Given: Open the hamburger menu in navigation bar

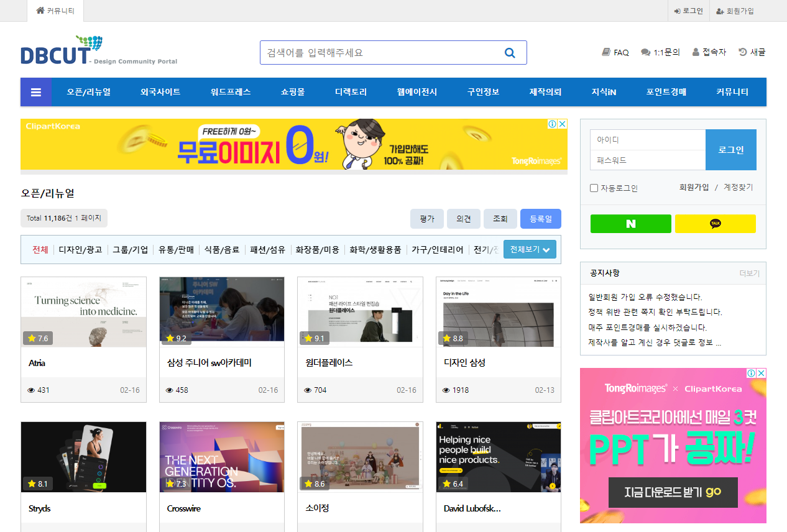Looking at the screenshot, I should [36, 92].
